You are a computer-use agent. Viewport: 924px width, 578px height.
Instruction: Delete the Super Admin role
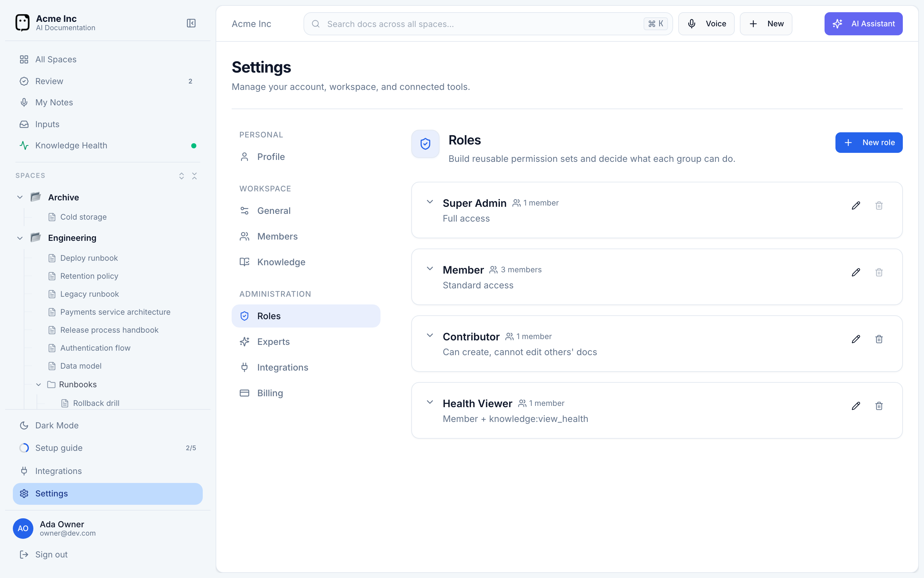[x=879, y=206]
